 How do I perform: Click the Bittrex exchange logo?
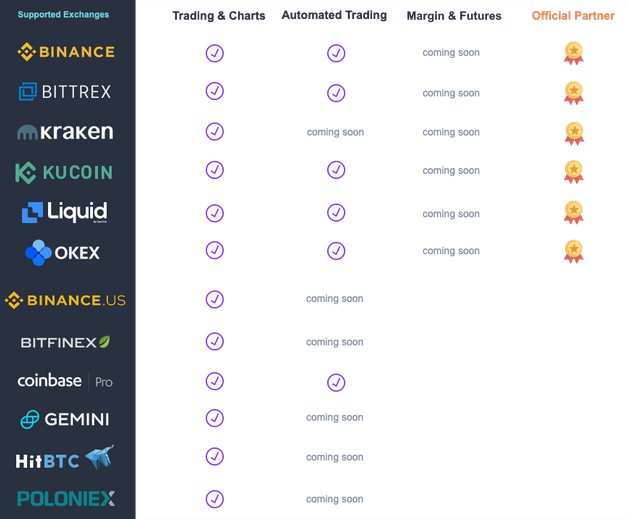[65, 92]
